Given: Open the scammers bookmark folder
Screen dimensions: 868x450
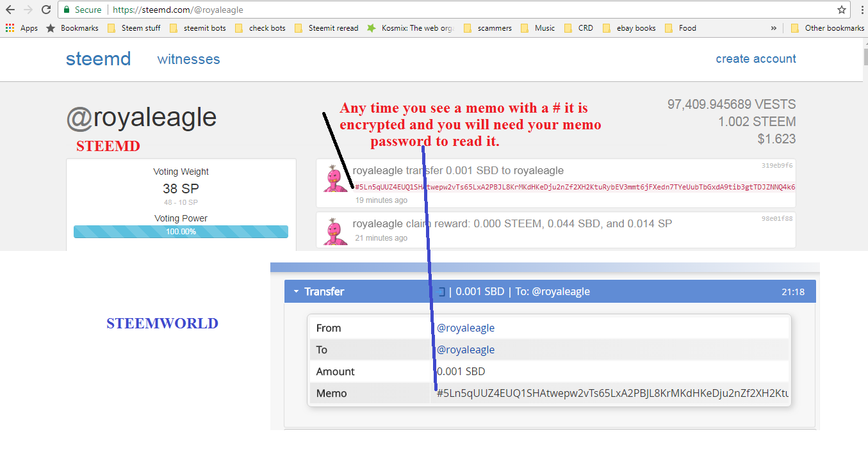Looking at the screenshot, I should [x=488, y=28].
